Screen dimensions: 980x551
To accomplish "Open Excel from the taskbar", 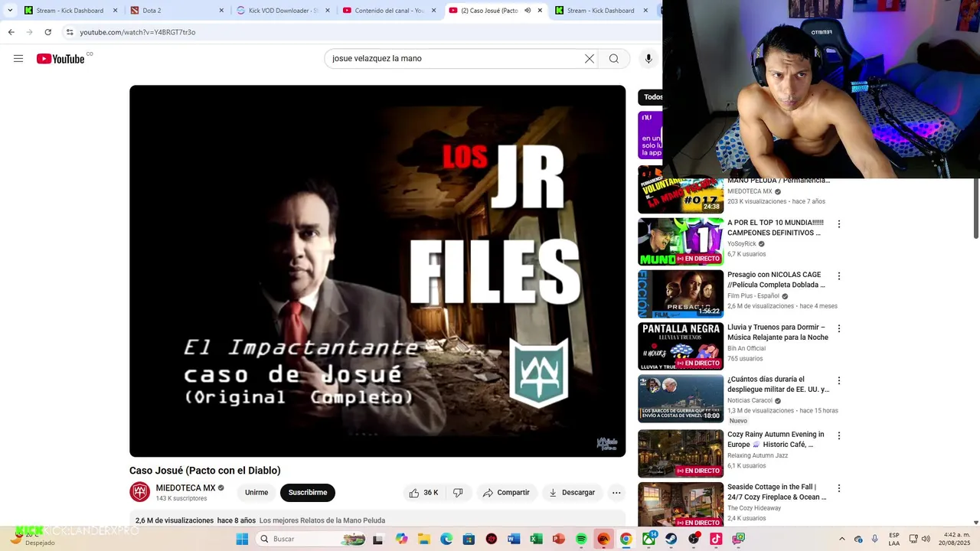I will (x=536, y=539).
